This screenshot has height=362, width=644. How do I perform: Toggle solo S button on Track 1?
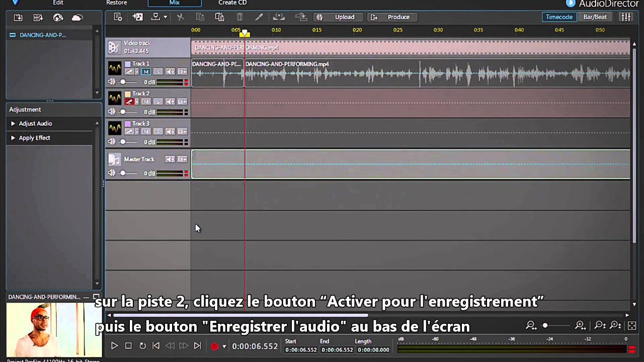[158, 72]
